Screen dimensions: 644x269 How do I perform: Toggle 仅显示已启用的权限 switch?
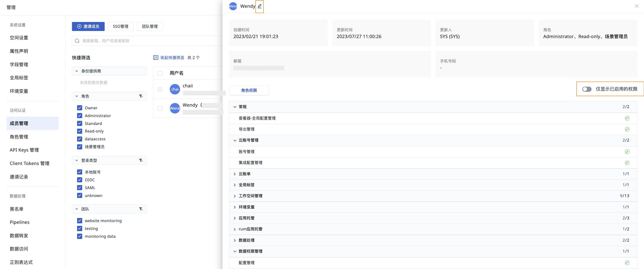586,89
